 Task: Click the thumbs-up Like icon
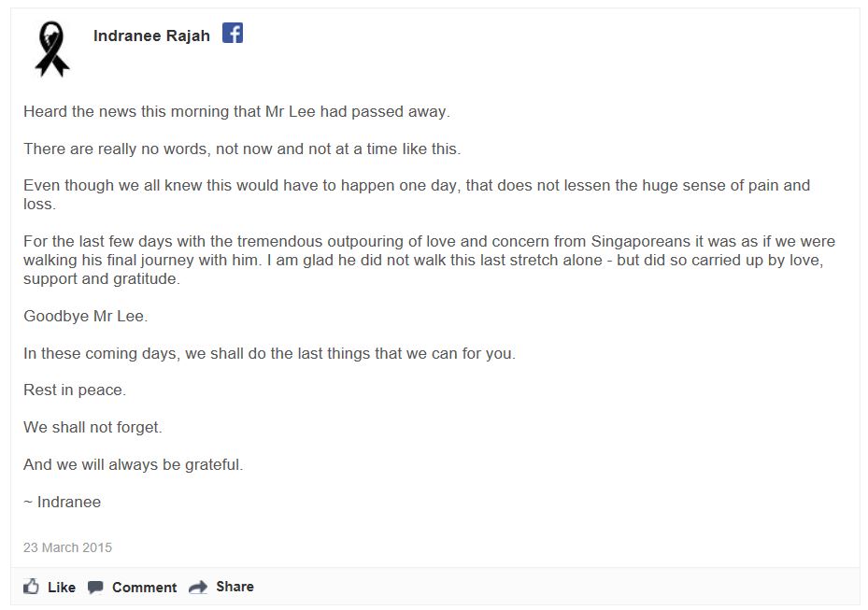coord(31,587)
